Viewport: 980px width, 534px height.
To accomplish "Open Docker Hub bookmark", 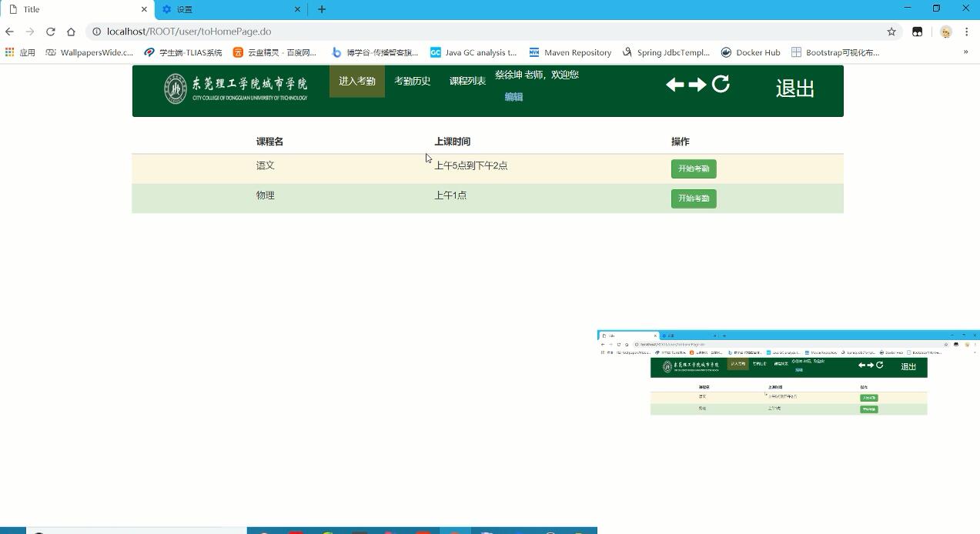I will [x=751, y=52].
